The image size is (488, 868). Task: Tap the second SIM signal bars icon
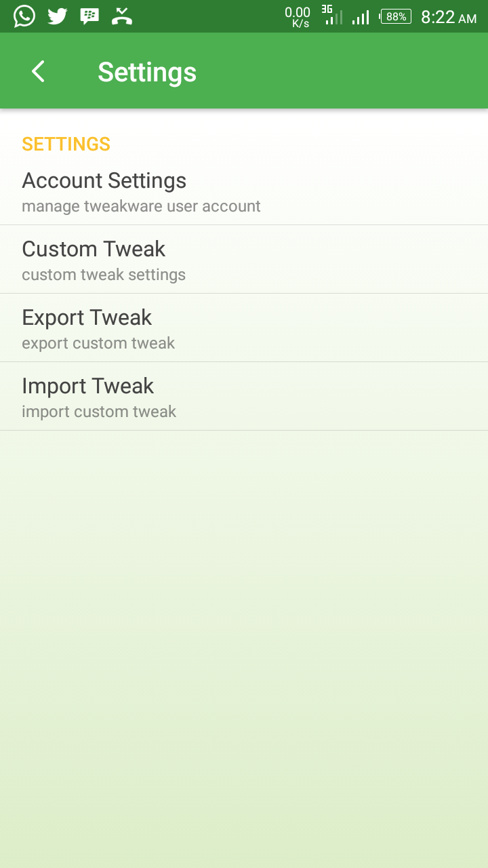pos(361,17)
